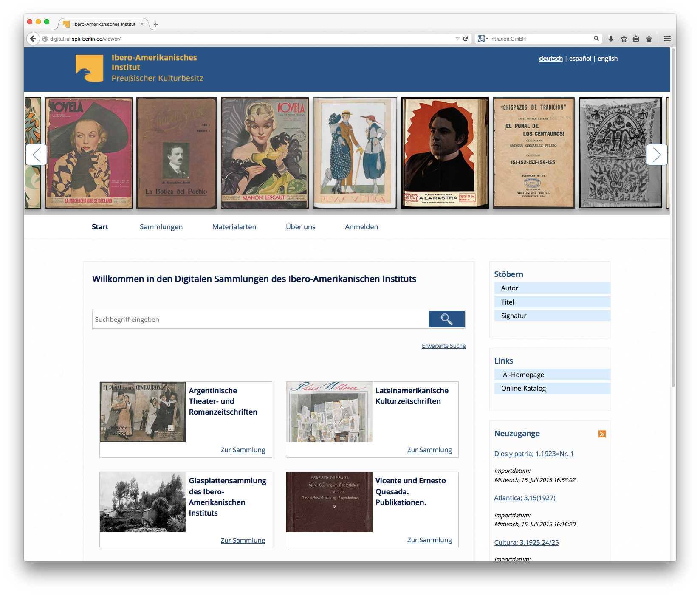The width and height of the screenshot is (700, 595).
Task: Open the Atlantica; 3,15(1927) entry
Action: [x=525, y=498]
